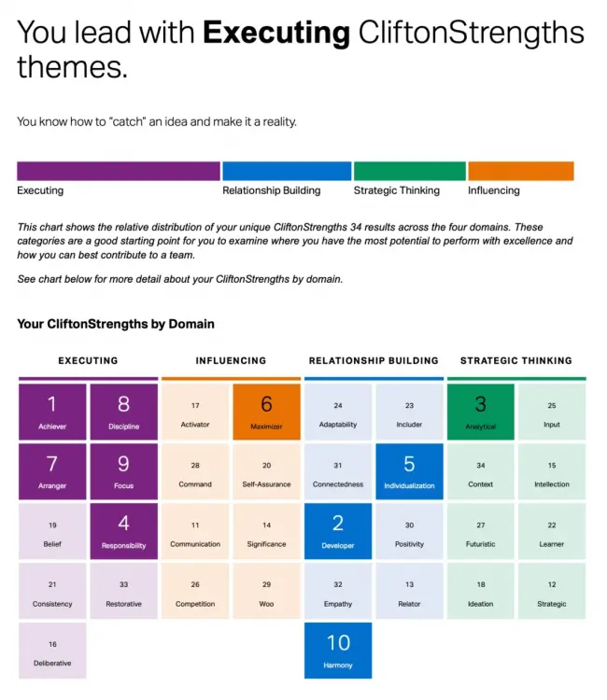Select the Individualization tile ranked 5
Image resolution: width=607 pixels, height=700 pixels.
pyautogui.click(x=410, y=471)
